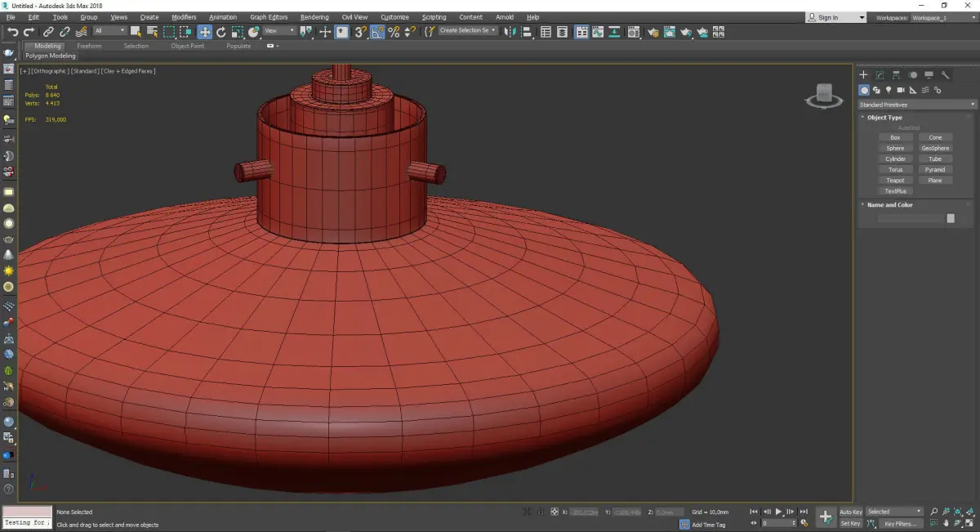Toggle the Angle Snap button

tap(377, 32)
